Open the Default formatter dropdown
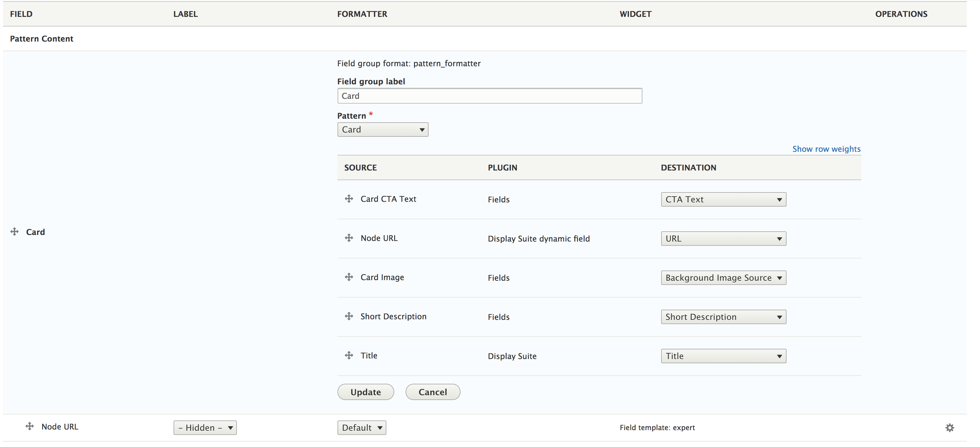 [361, 428]
